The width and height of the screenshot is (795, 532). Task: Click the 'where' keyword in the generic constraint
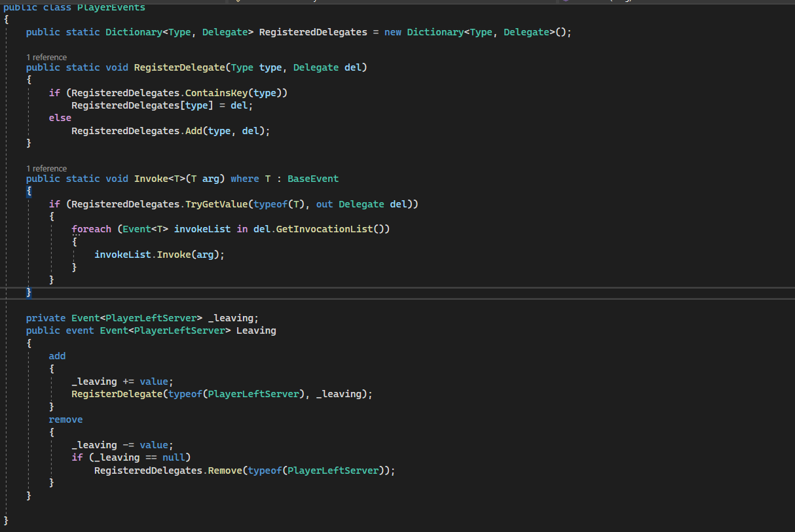[x=245, y=179]
